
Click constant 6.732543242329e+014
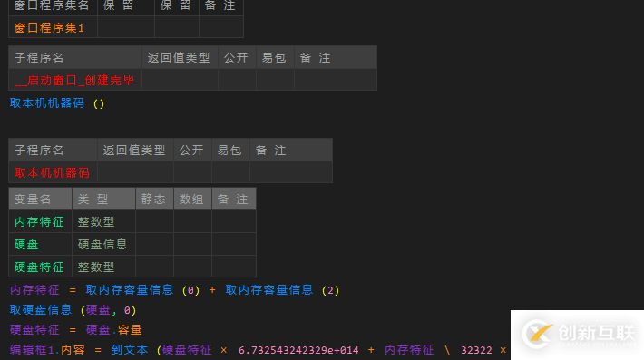(x=298, y=350)
